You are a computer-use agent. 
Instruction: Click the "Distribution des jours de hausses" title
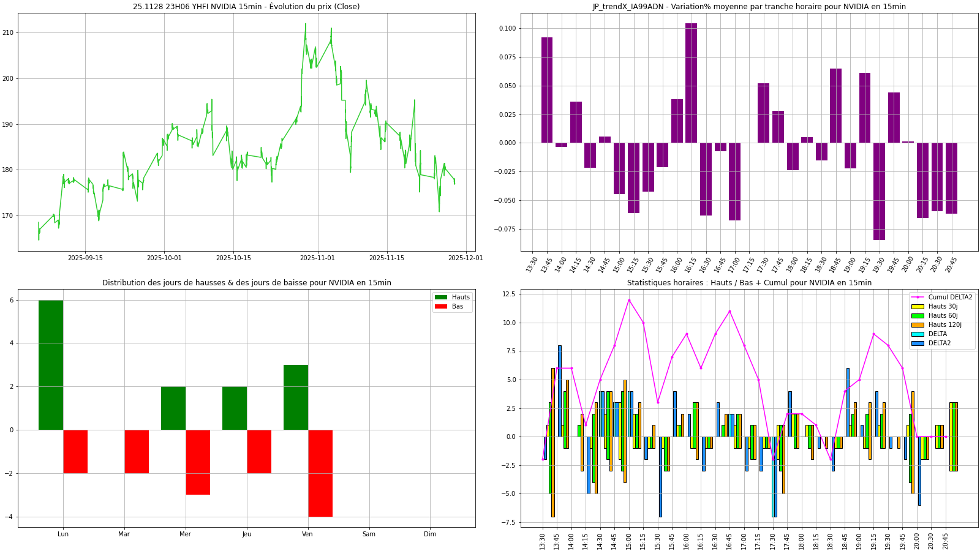click(x=246, y=283)
